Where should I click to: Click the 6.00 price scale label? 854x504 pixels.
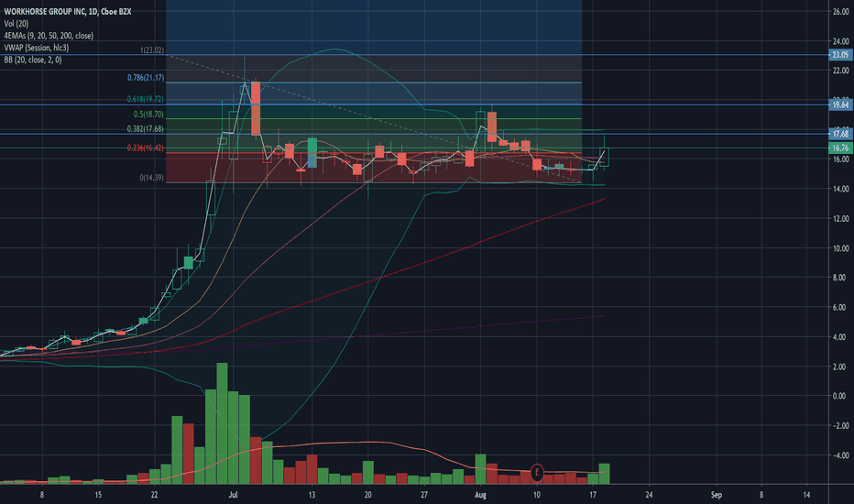840,307
